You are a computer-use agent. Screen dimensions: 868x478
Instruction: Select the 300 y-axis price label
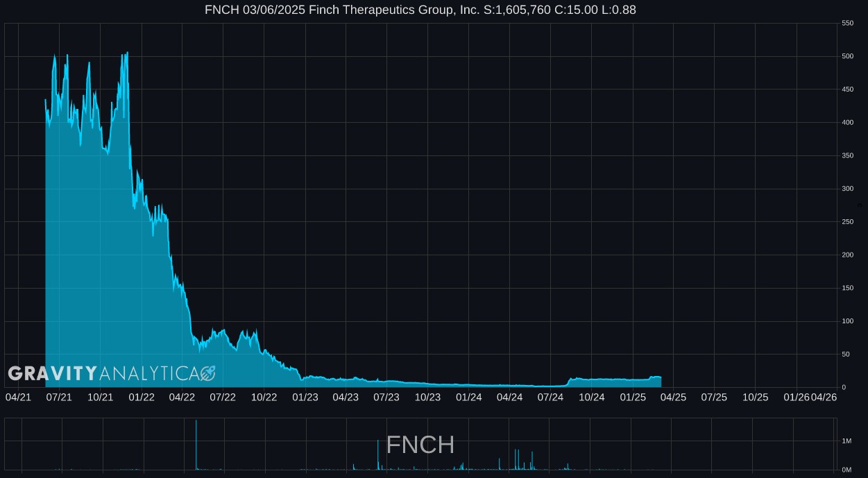click(x=847, y=189)
